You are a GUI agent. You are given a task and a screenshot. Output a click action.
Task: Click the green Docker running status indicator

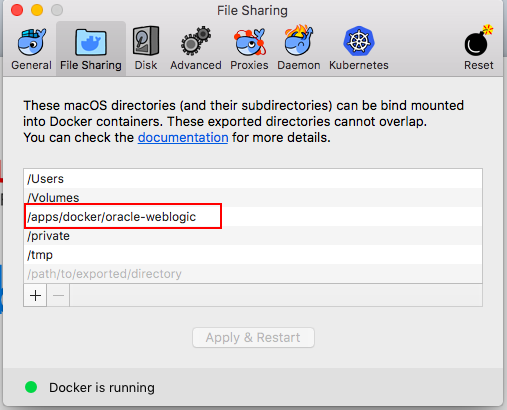coord(31,387)
